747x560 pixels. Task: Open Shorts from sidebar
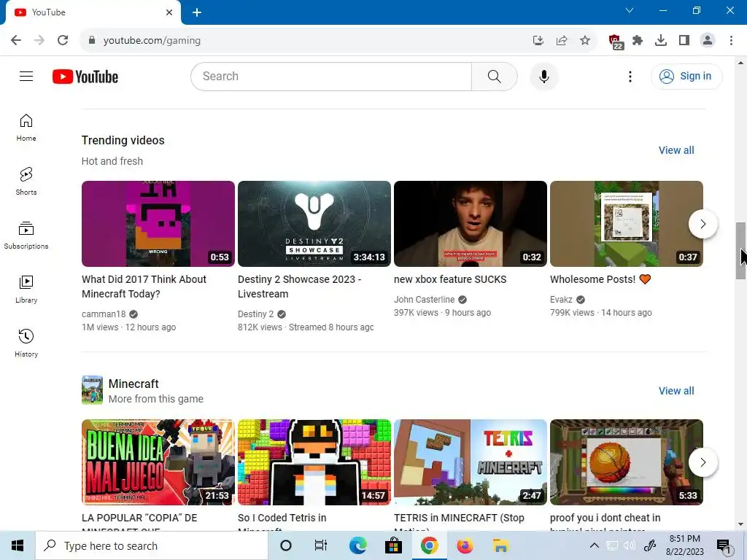click(26, 181)
